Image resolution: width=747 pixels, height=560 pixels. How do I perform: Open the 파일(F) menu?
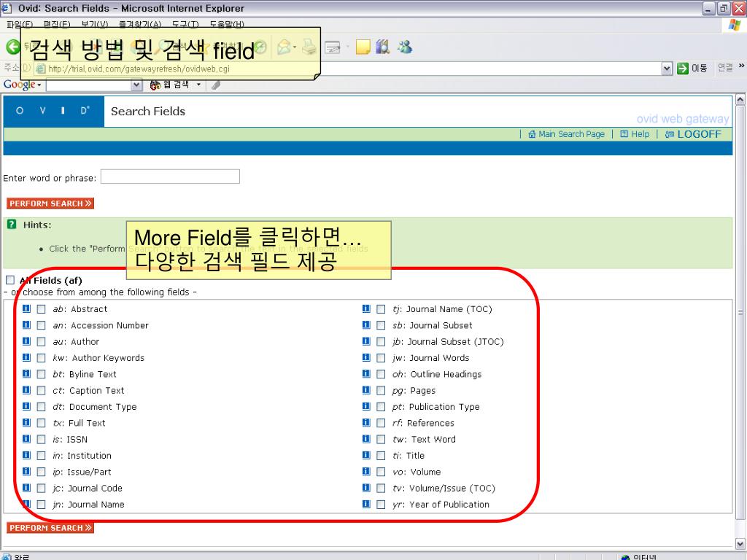[x=20, y=24]
